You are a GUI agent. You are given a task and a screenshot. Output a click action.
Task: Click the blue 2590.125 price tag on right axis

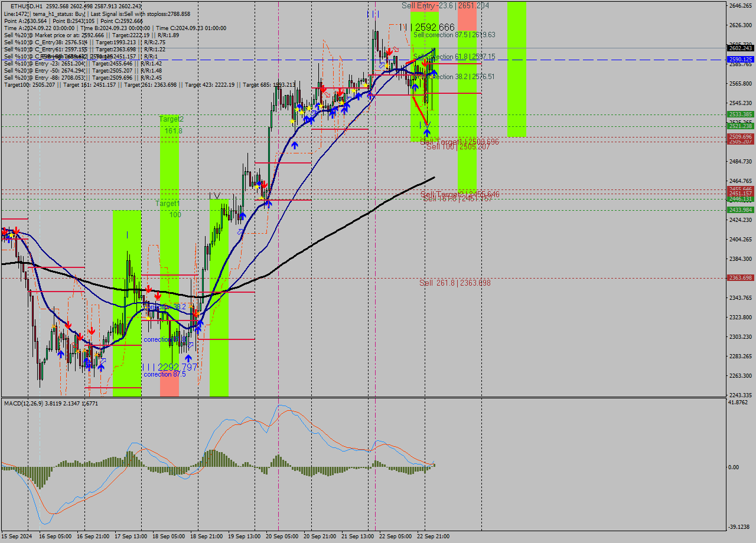pos(742,60)
